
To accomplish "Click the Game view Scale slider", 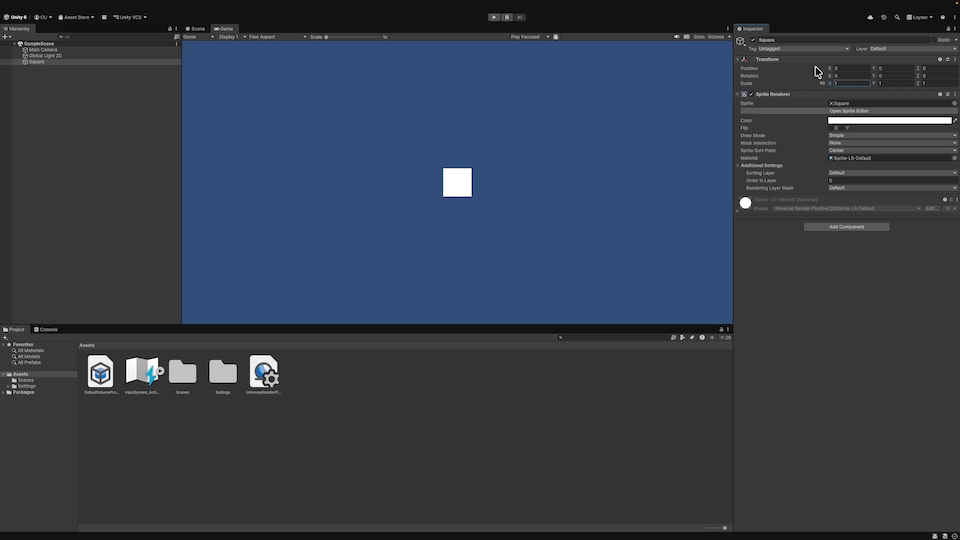I will [354, 37].
